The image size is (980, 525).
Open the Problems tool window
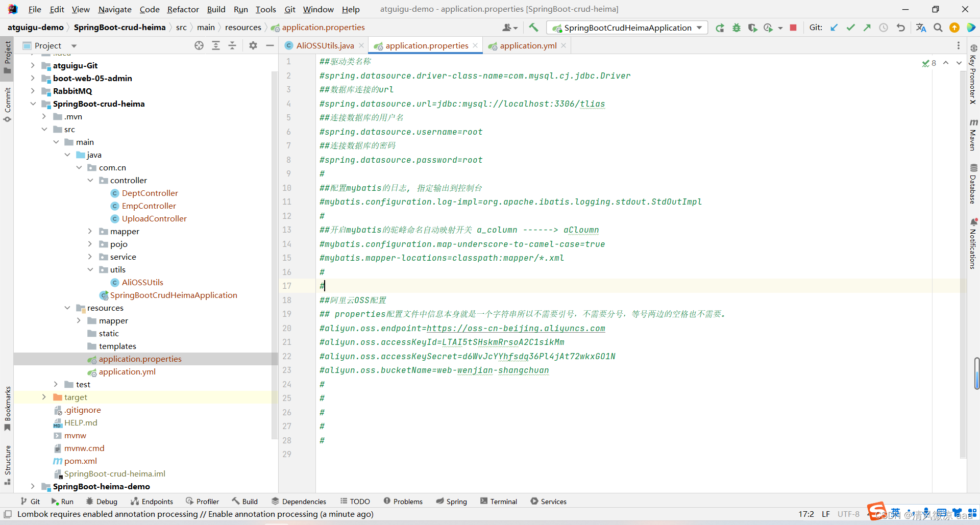[403, 502]
